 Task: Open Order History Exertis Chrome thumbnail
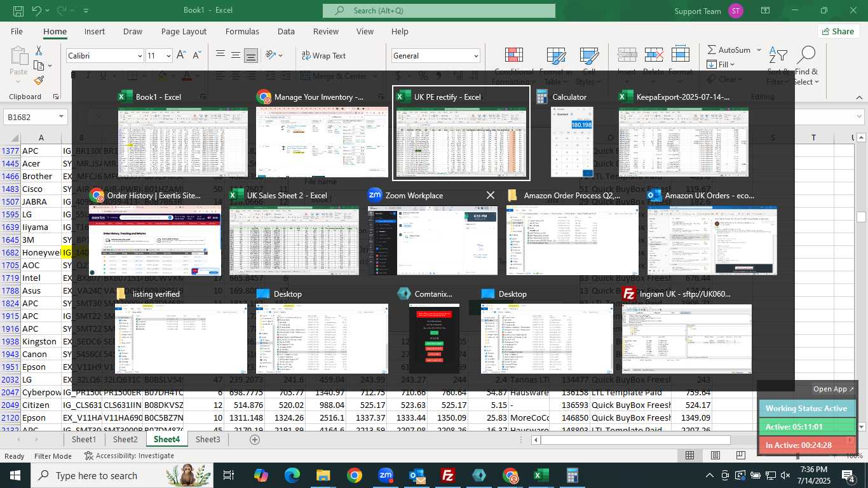[155, 240]
